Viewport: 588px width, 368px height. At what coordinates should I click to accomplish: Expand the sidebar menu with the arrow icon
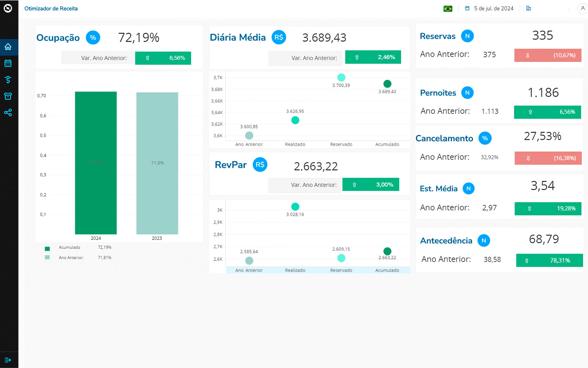8,360
